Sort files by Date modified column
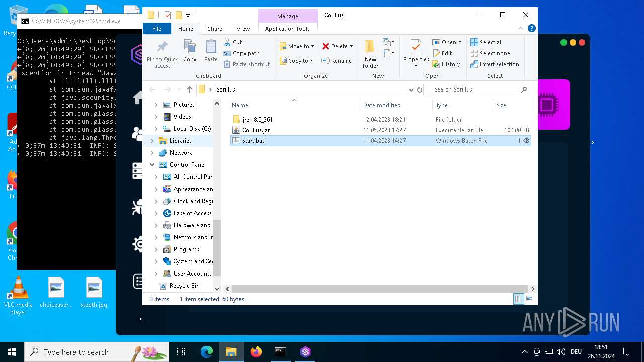Image resolution: width=644 pixels, height=362 pixels. point(396,105)
